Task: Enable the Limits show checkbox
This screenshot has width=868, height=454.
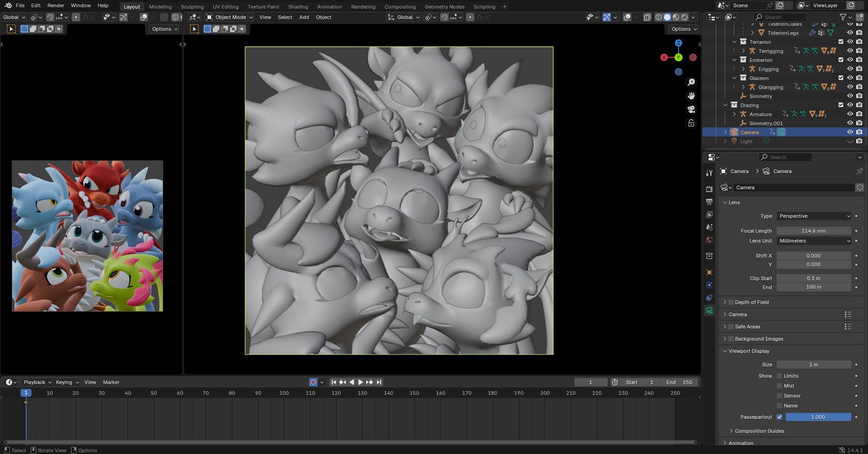Action: click(779, 376)
